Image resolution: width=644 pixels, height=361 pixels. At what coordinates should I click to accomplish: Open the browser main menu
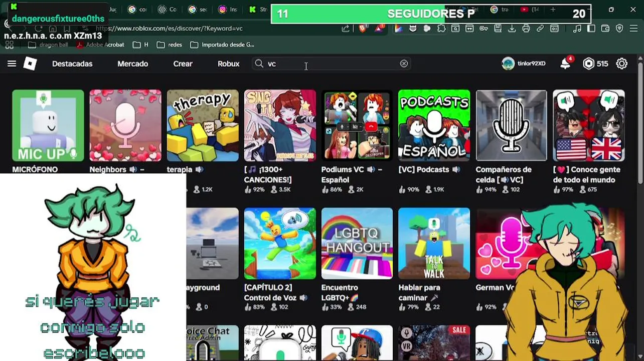[x=634, y=29]
